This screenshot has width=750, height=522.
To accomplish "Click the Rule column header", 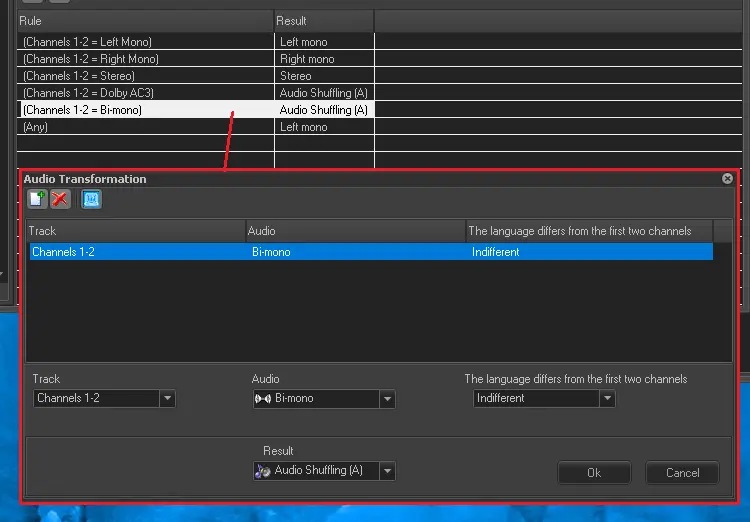I will tap(145, 21).
